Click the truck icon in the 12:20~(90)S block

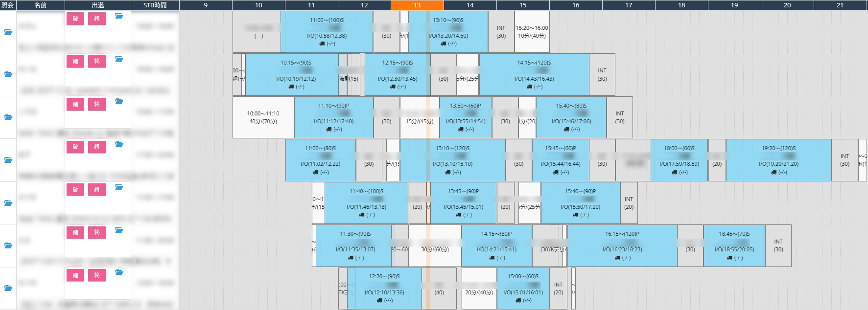click(x=379, y=300)
